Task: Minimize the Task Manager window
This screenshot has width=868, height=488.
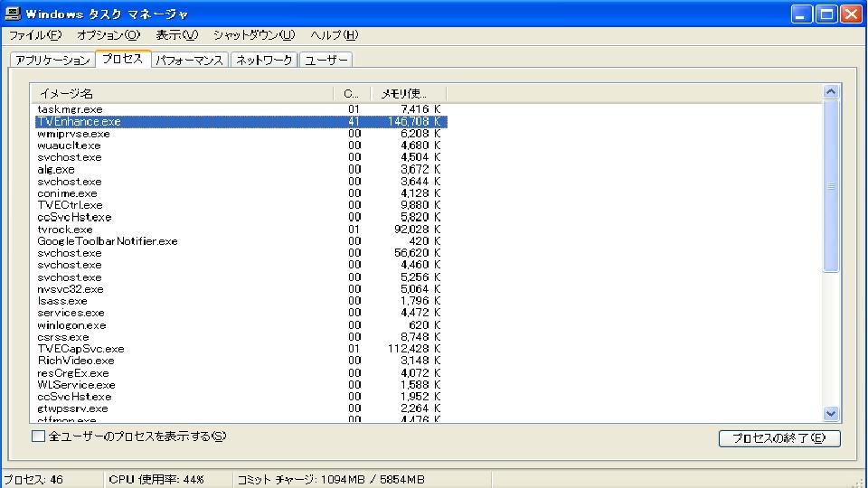Action: click(x=801, y=14)
